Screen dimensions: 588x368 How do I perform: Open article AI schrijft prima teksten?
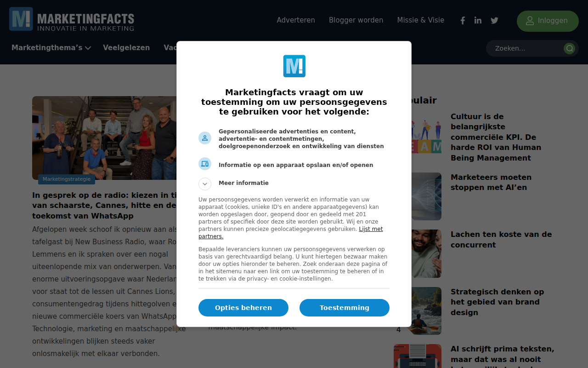[x=503, y=356]
